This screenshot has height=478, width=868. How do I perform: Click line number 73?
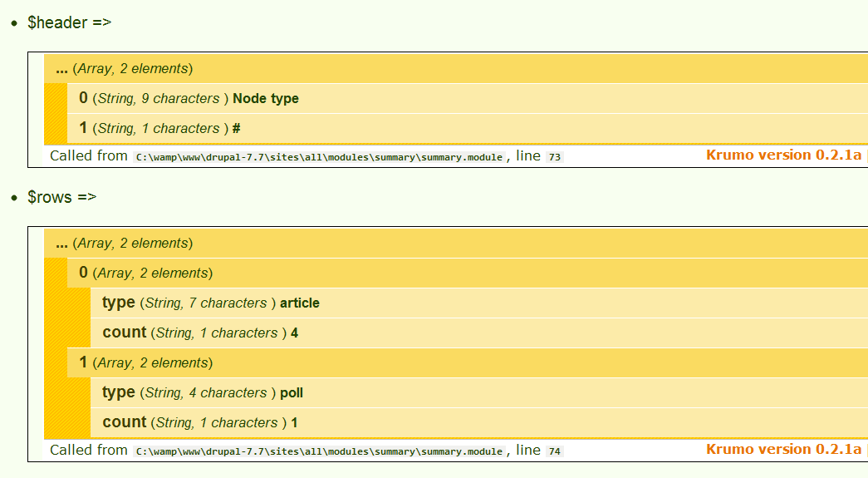555,157
